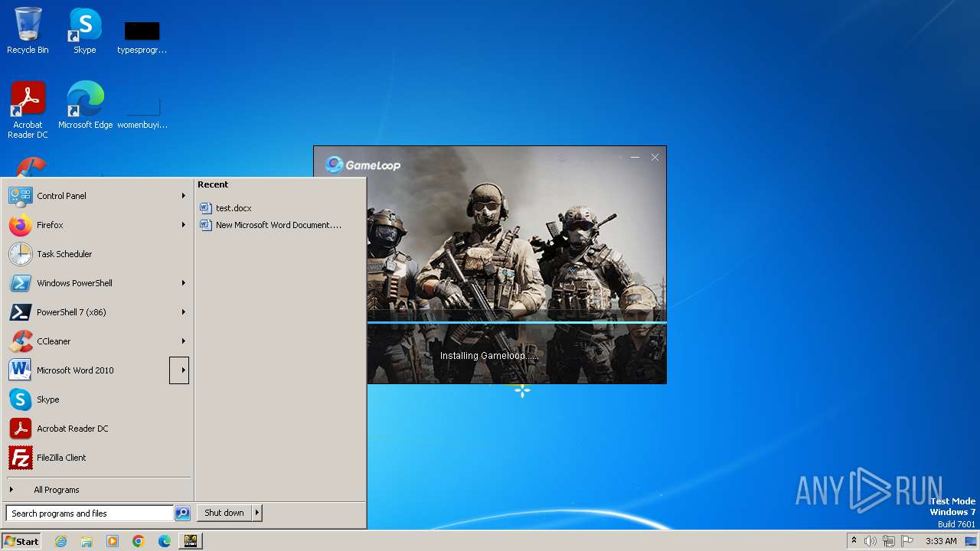Expand Windows PowerShell jump list arrow

click(183, 283)
